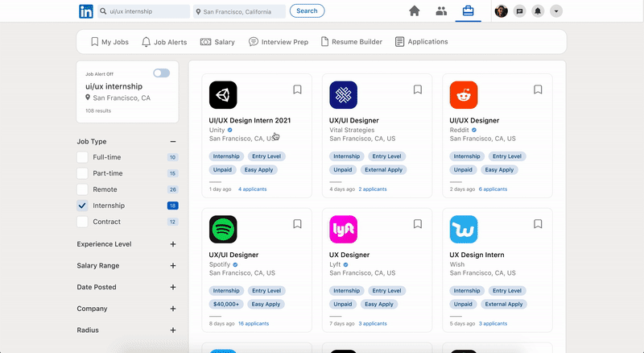
Task: Open My Jobs tab
Action: click(x=109, y=42)
